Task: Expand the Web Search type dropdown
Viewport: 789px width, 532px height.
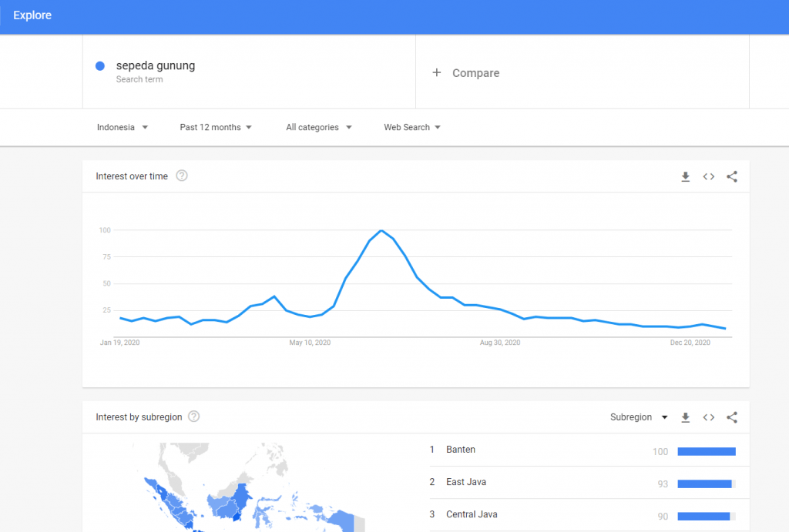Action: 412,127
